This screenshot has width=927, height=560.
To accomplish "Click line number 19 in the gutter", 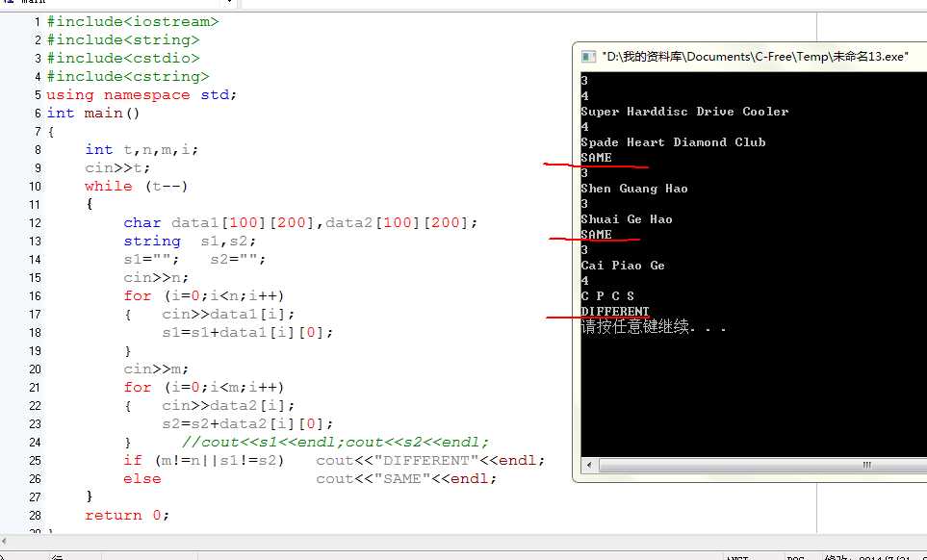I will [x=35, y=351].
